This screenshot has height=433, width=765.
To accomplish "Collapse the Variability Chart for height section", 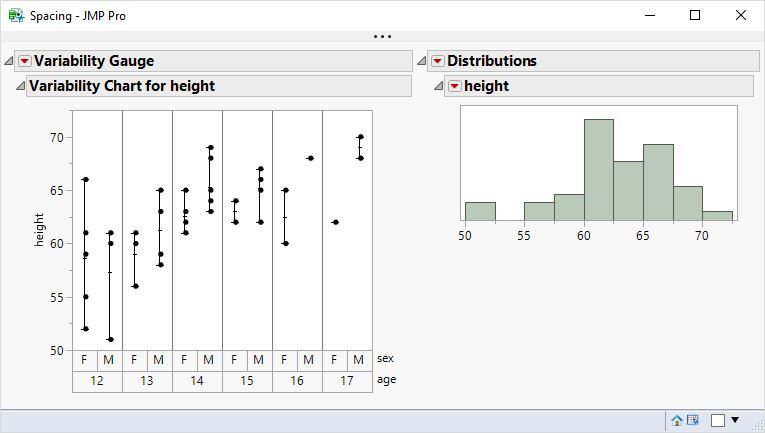I will click(20, 87).
